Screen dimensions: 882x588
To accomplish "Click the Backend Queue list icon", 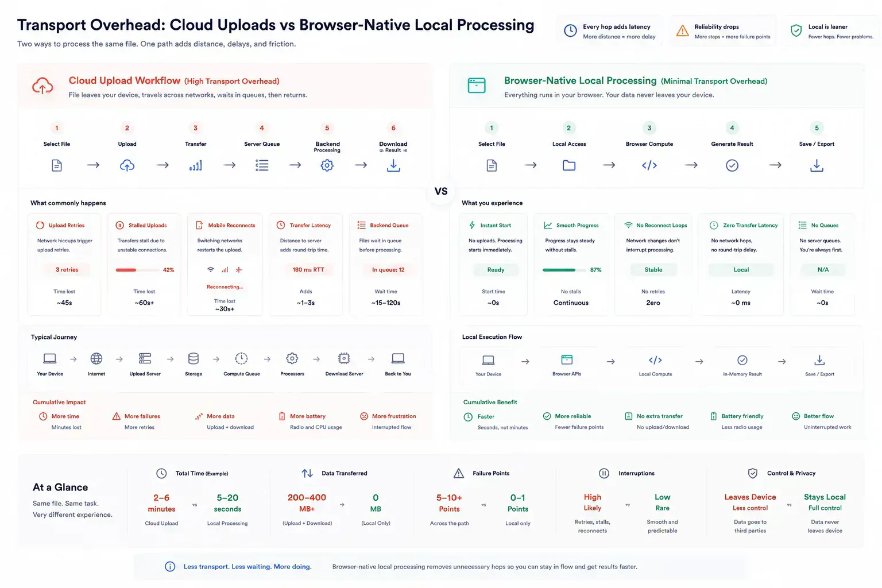I will point(361,225).
